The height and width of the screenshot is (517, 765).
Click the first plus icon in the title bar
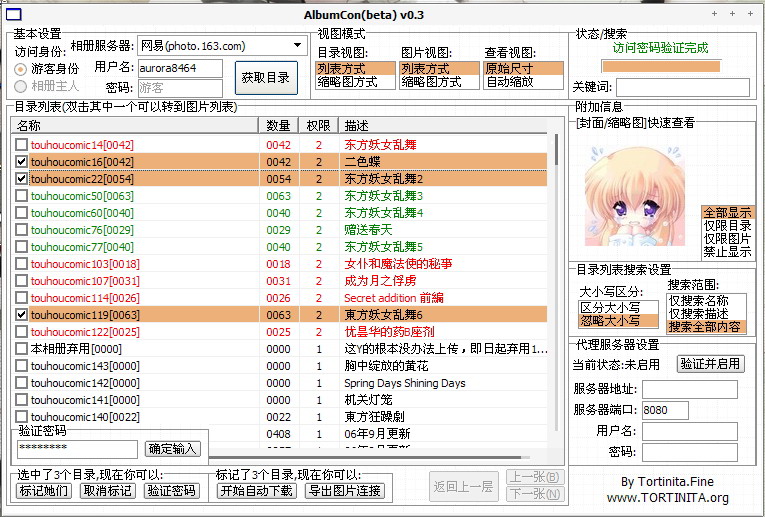pyautogui.click(x=714, y=14)
